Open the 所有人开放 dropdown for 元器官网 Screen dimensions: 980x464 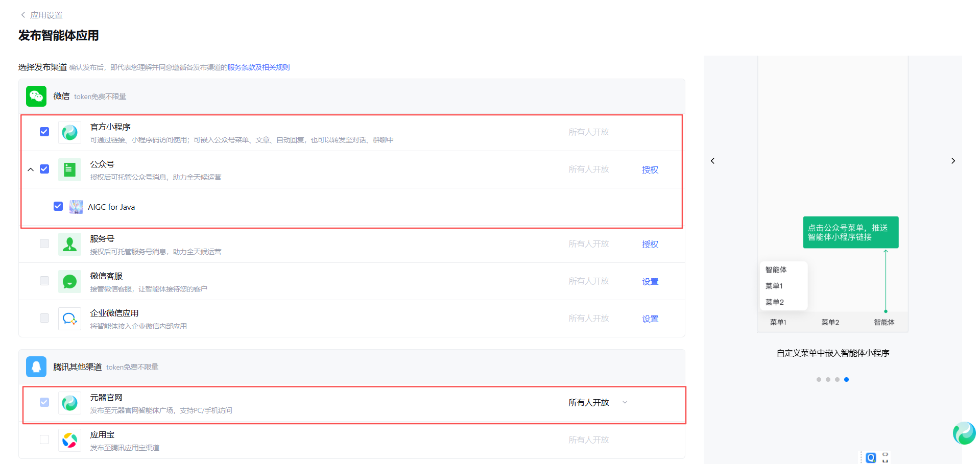pos(625,402)
